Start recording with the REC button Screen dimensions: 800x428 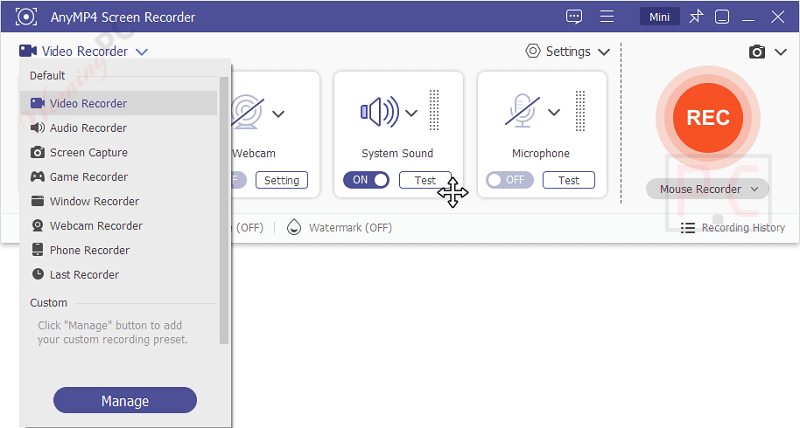click(708, 118)
